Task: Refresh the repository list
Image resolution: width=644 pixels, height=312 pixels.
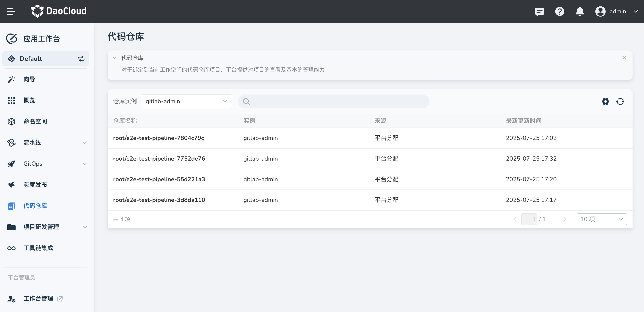Action: click(x=620, y=101)
